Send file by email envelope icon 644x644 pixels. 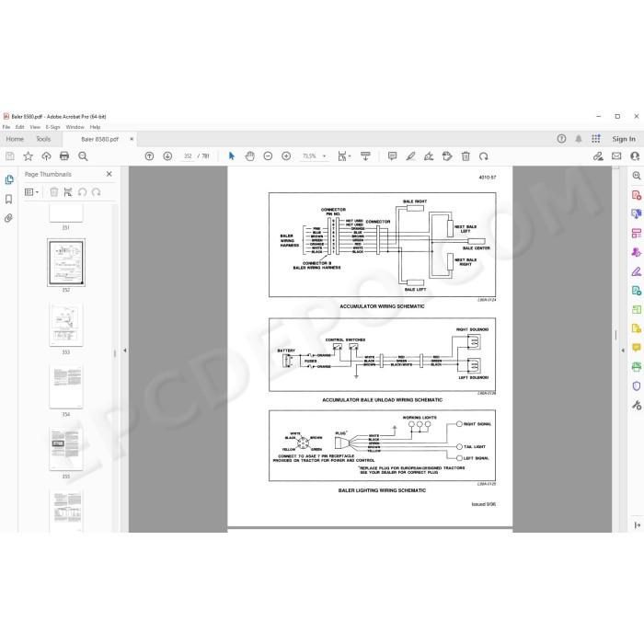coord(616,156)
